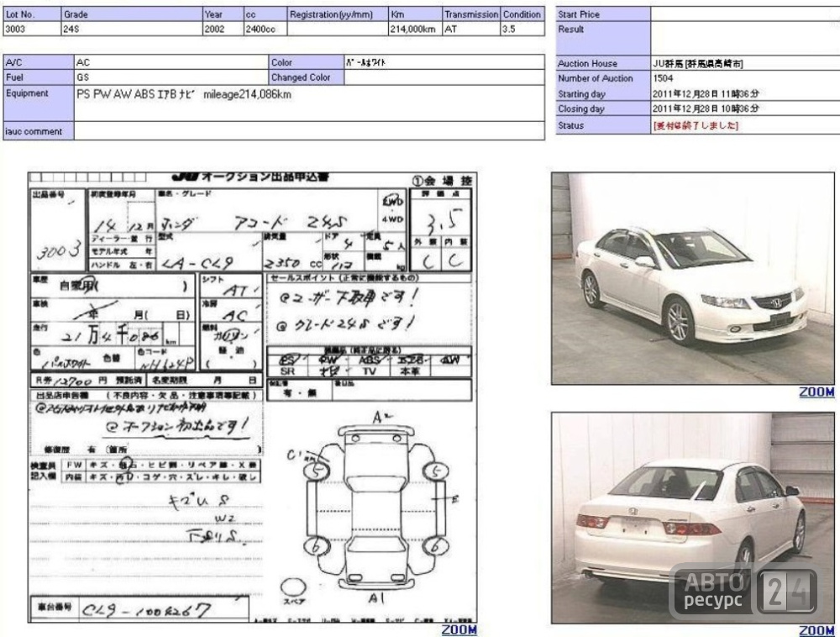
Task: Select Starting day date value
Action: [x=706, y=94]
